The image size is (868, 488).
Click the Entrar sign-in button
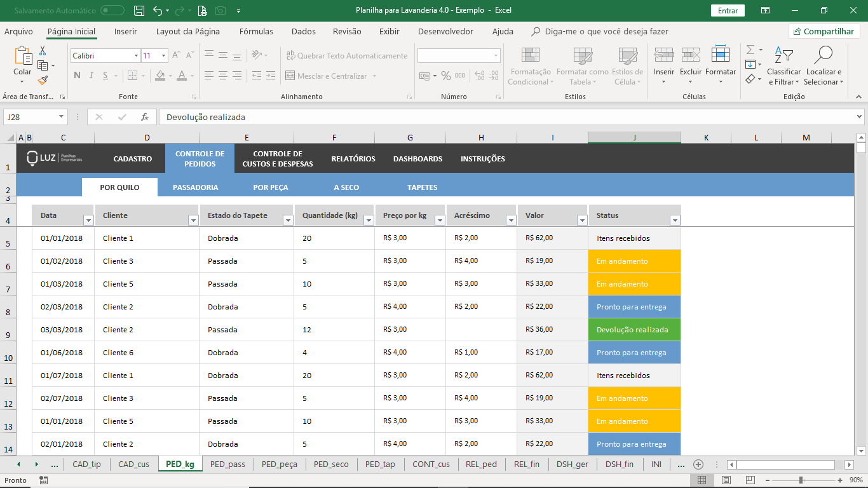(x=728, y=10)
